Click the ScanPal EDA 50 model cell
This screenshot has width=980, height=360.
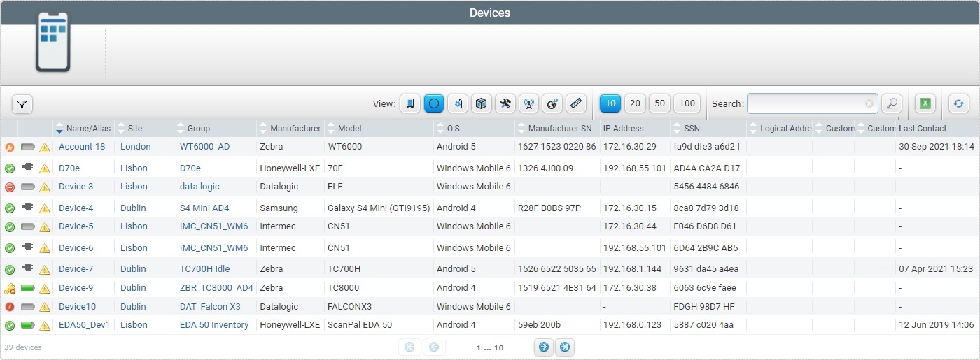[x=360, y=325]
